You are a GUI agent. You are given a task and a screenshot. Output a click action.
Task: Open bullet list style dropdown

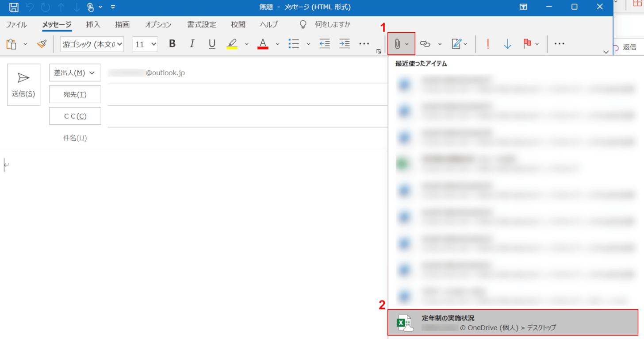coord(308,44)
